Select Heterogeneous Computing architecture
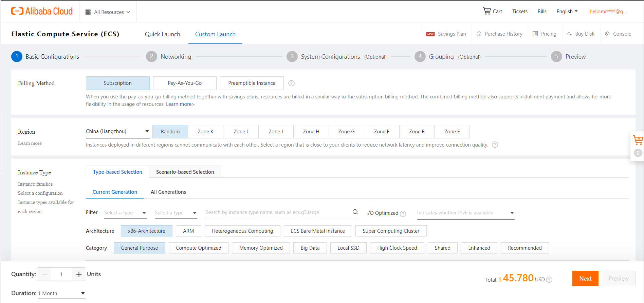Viewport: 644px width, 303px height. (242, 231)
